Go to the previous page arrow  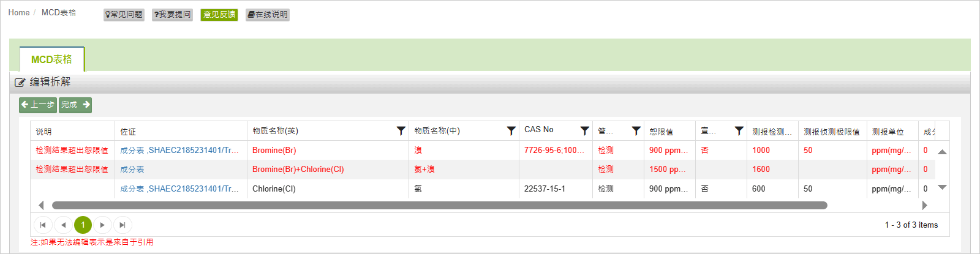[63, 225]
